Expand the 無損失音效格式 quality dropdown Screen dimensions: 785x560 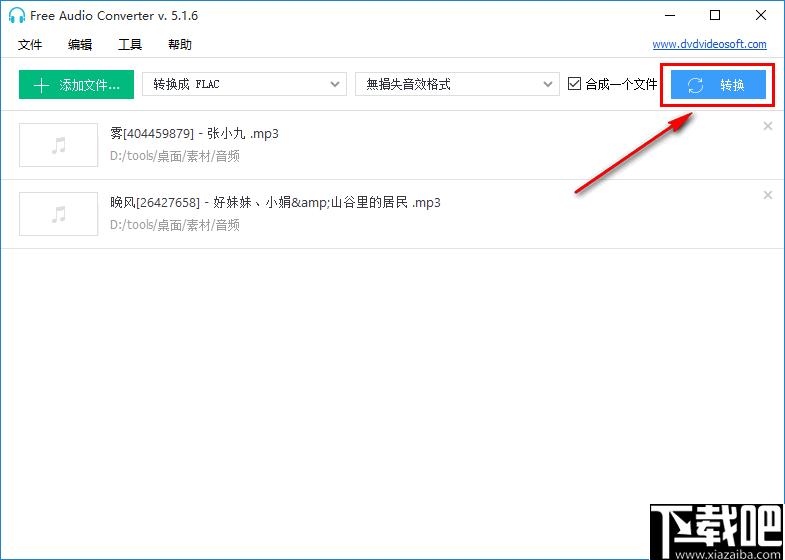point(457,84)
